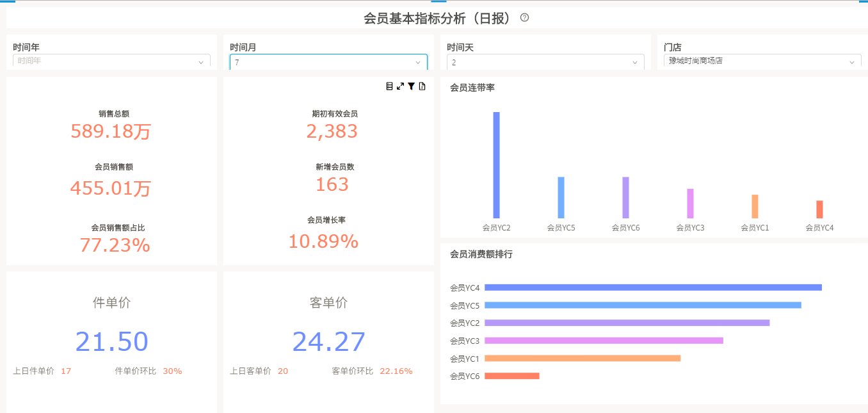The width and height of the screenshot is (868, 413).
Task: Click the 客单价 value 24.27
Action: (328, 342)
